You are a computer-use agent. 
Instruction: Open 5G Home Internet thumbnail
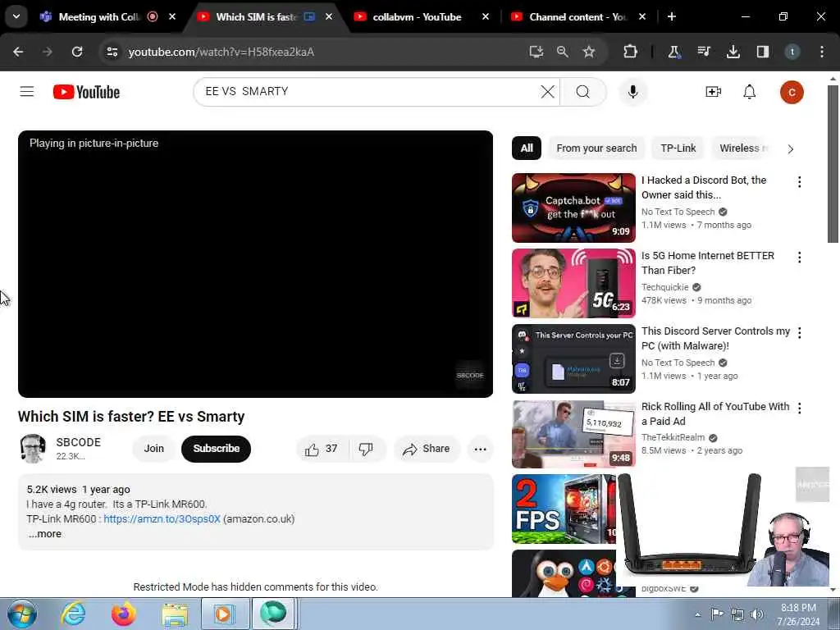pos(573,283)
